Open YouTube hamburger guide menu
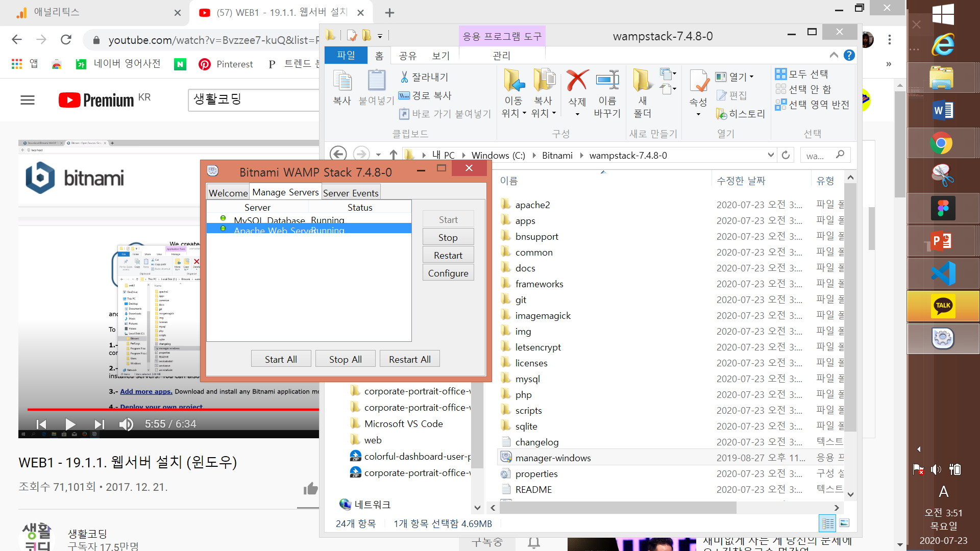 tap(28, 100)
